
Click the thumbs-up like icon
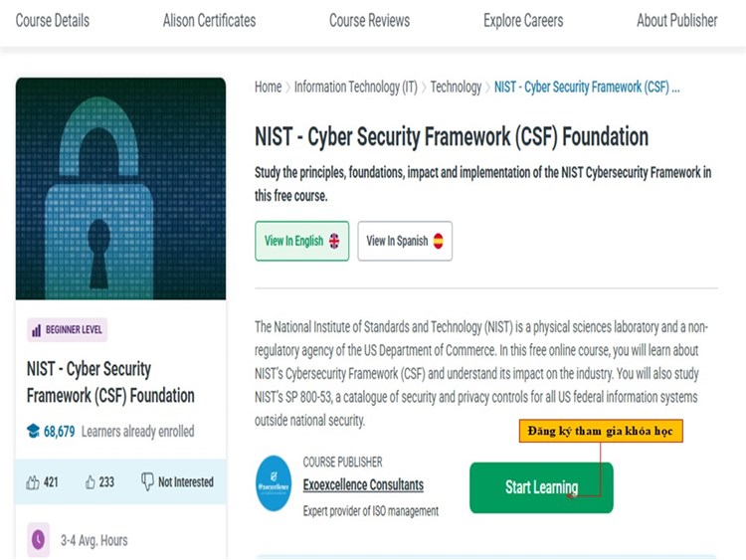pos(33,482)
